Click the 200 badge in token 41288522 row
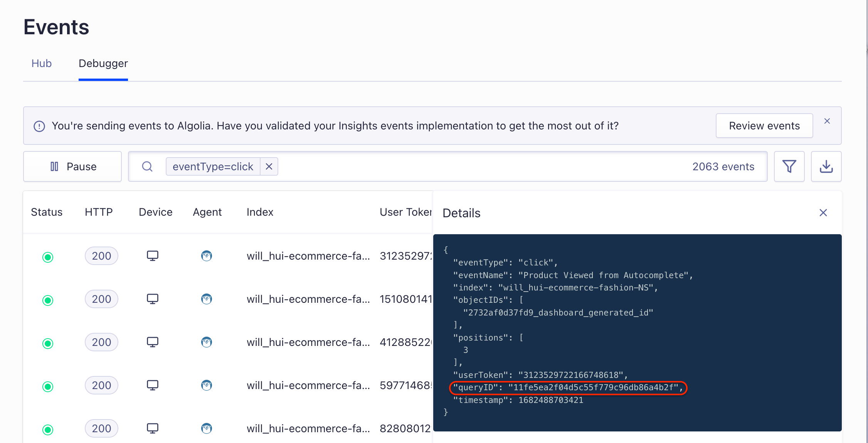 click(101, 342)
